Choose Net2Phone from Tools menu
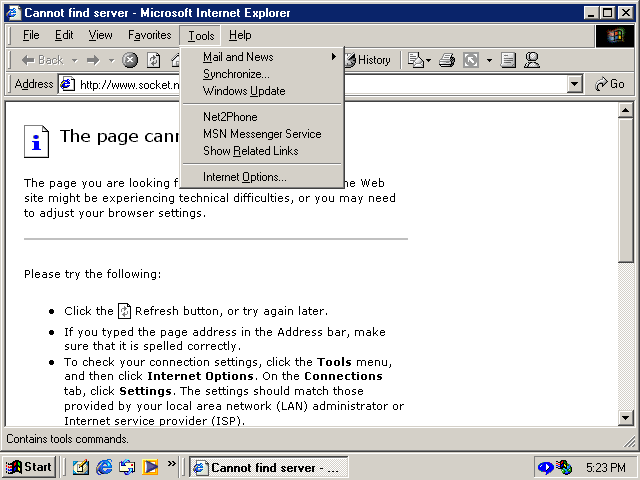Image resolution: width=640 pixels, height=480 pixels. tap(262, 117)
